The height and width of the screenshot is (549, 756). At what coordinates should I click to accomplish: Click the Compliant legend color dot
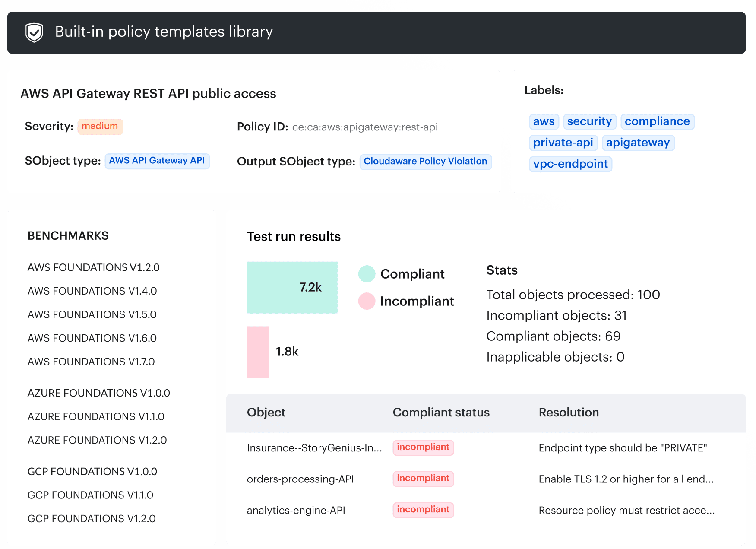[367, 274]
